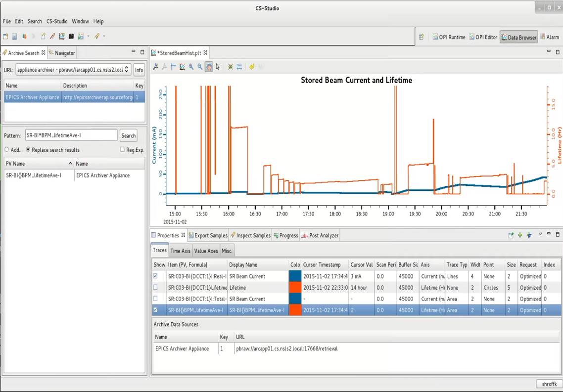
Task: Expand the dropdown arrow beside the main toolbar's last icon
Action: tap(104, 36)
